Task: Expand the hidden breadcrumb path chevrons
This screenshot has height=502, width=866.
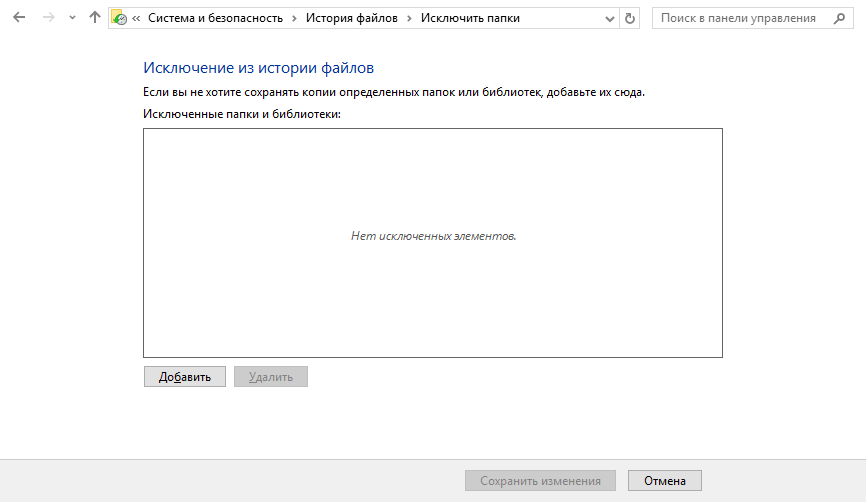Action: [x=136, y=18]
